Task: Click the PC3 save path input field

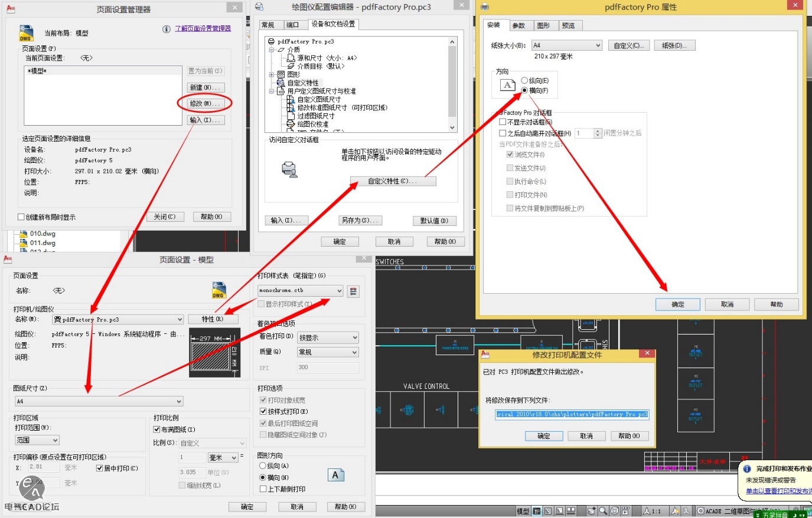Action: [x=572, y=414]
